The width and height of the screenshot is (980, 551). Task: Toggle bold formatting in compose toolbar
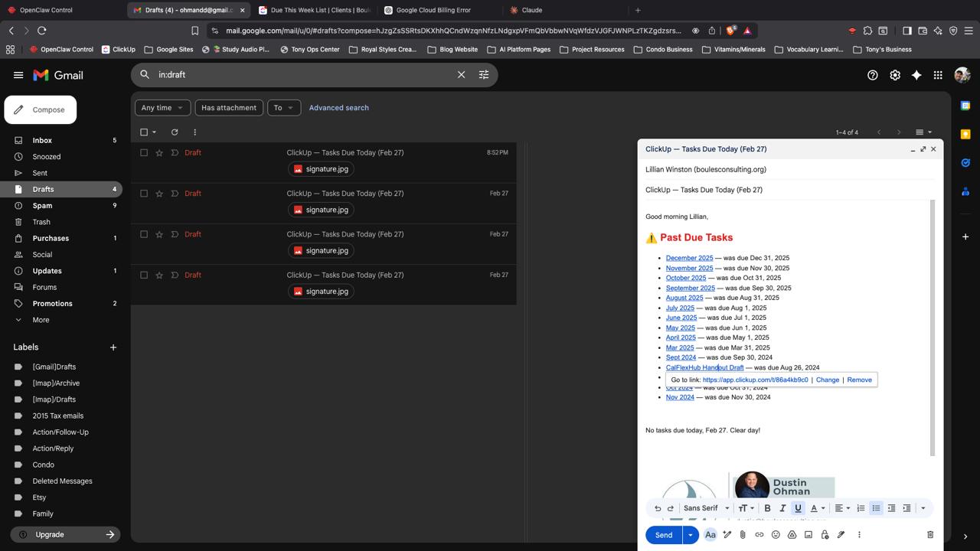(x=767, y=508)
